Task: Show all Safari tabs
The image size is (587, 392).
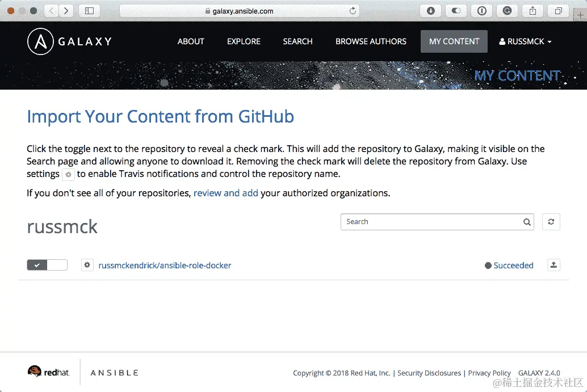Action: [558, 10]
